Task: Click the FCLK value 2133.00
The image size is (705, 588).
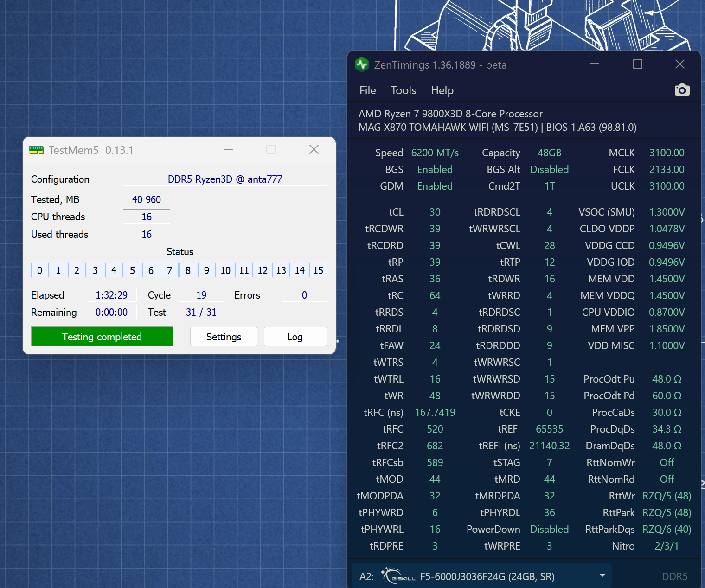Action: [667, 169]
